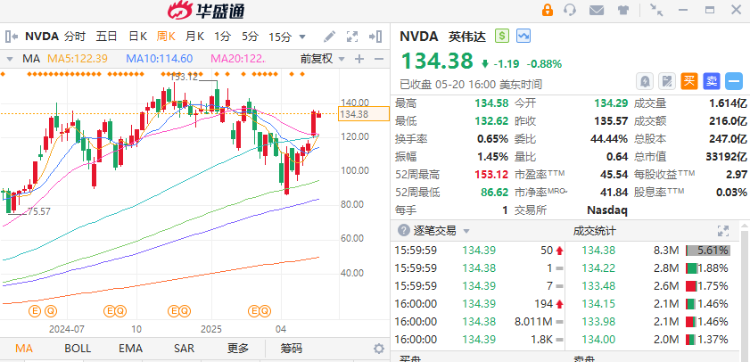The height and width of the screenshot is (362, 750).
Task: Expand the 15分 interval dropdown arrow
Action: tap(302, 37)
